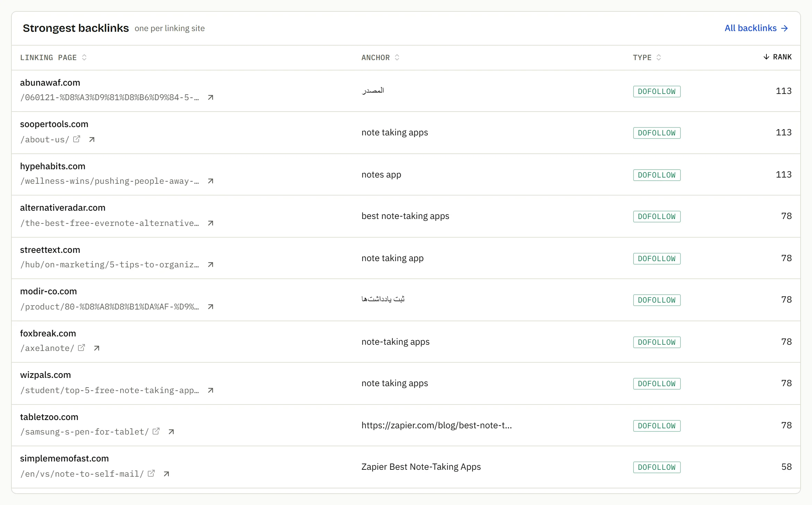Click DOFOLLOW badge in abunawaf.com row
This screenshot has width=812, height=505.
[657, 92]
